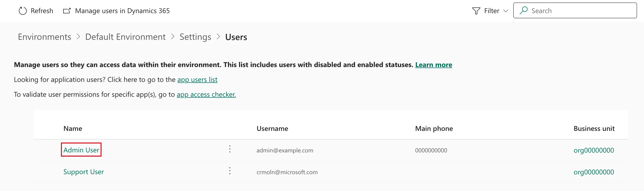644x191 pixels.
Task: Select the 0000000000 phone number cell
Action: pyautogui.click(x=431, y=150)
